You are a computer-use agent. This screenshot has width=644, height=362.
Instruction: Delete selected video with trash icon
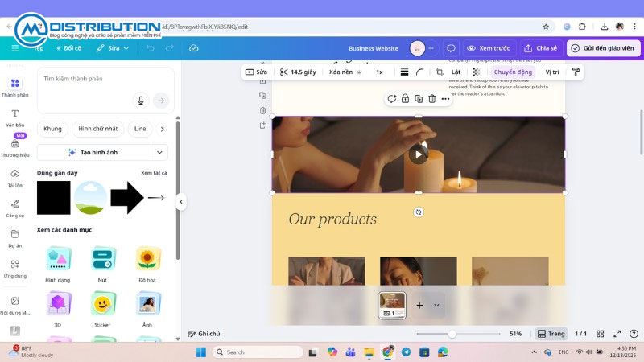click(432, 99)
